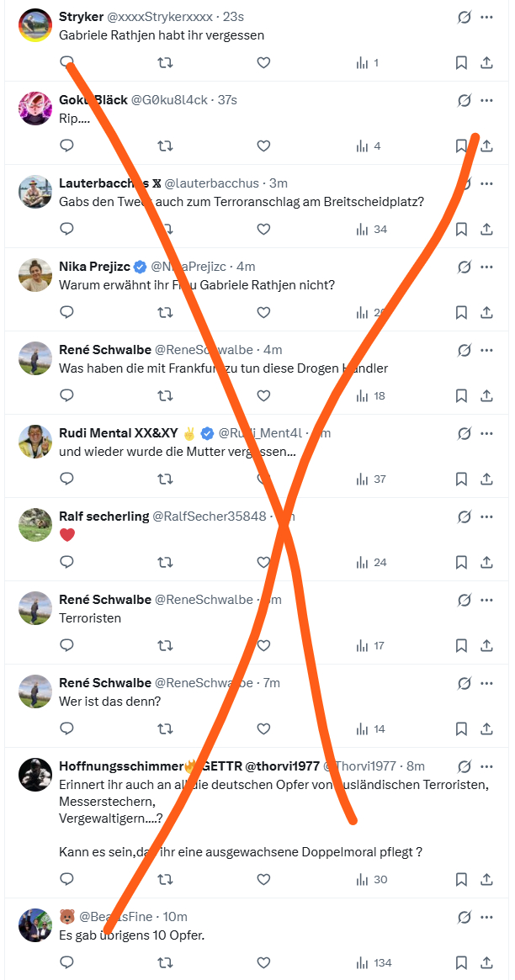Like Lauterbacchus's Breitscheidplatz tweet
515x980 pixels.
(263, 229)
